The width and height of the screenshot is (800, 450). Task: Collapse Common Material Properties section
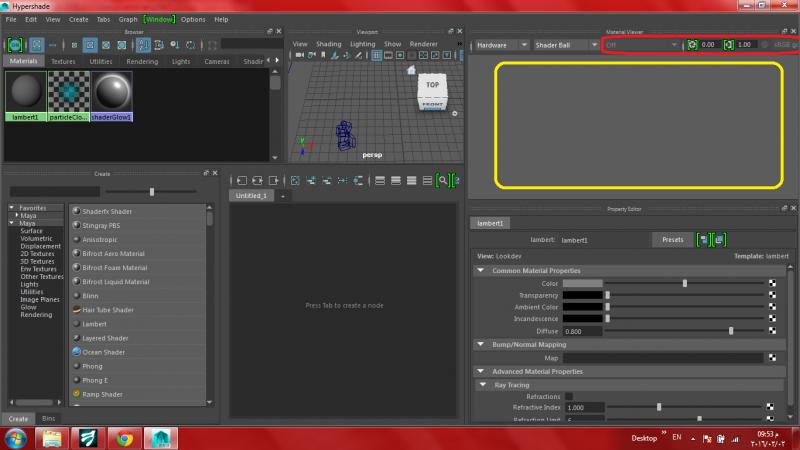[480, 270]
